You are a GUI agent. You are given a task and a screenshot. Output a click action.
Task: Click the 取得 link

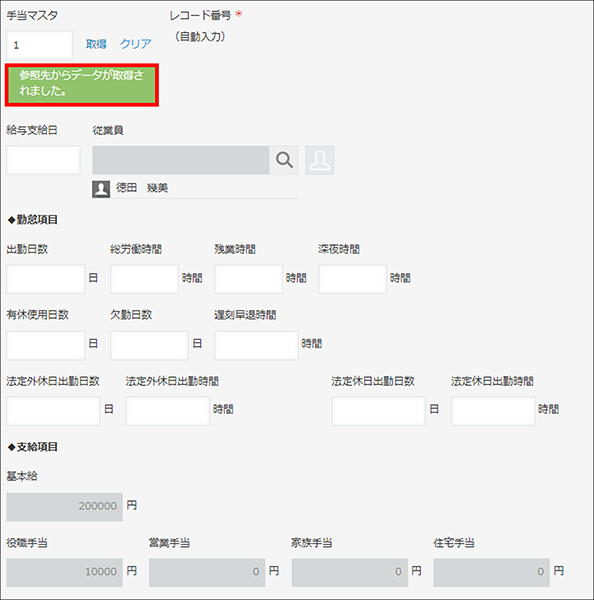(x=96, y=44)
